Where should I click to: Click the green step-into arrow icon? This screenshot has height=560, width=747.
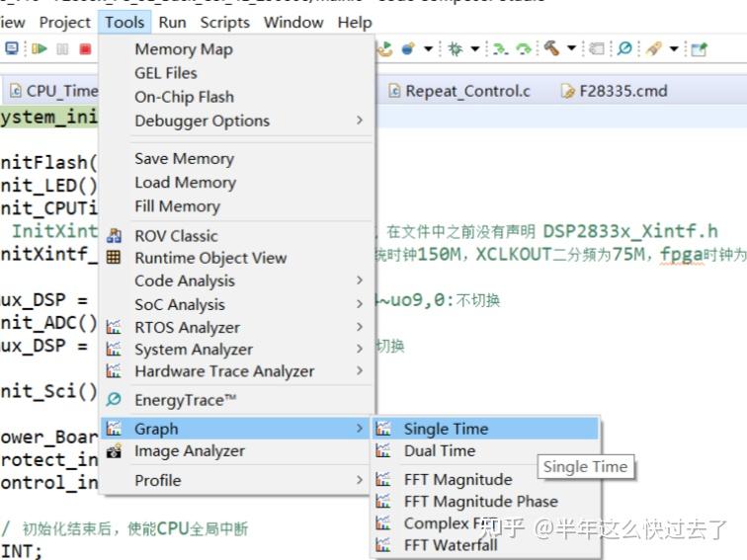point(500,49)
